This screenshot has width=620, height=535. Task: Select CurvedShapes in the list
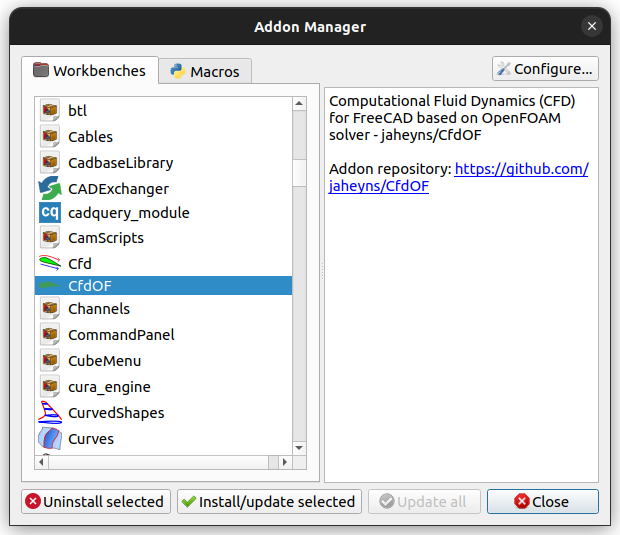click(x=163, y=413)
